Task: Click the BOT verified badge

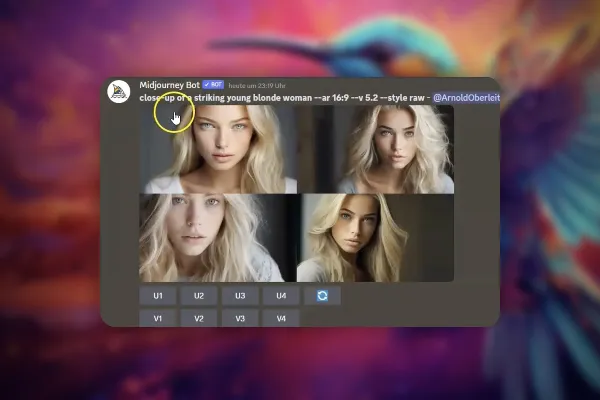Action: pos(214,85)
